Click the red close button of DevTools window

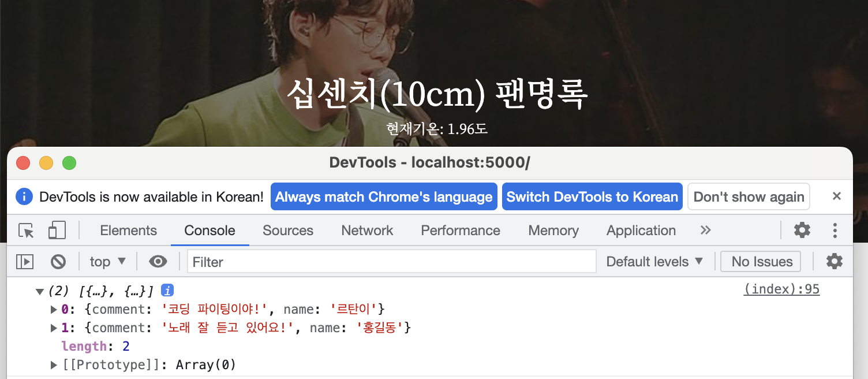tap(23, 163)
